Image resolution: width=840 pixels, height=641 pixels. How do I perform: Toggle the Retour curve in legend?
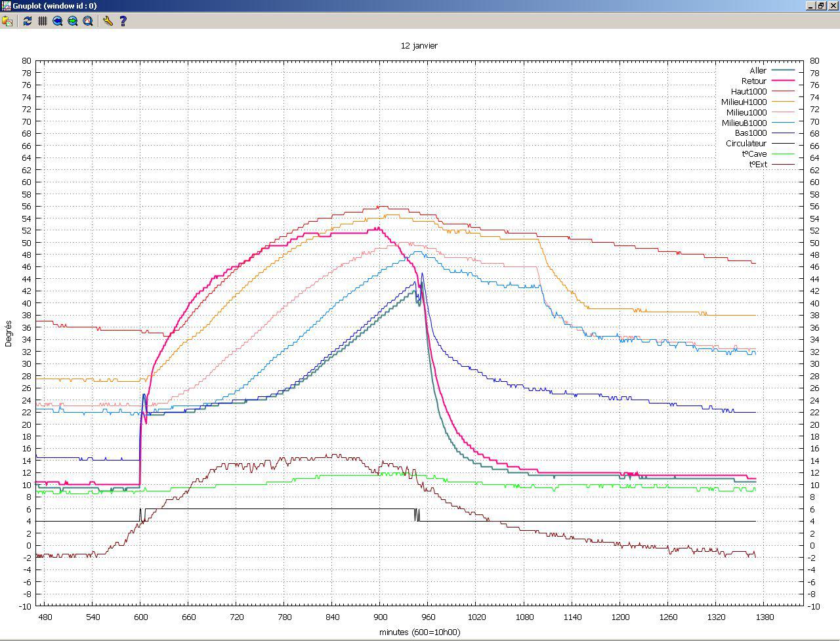pyautogui.click(x=768, y=81)
